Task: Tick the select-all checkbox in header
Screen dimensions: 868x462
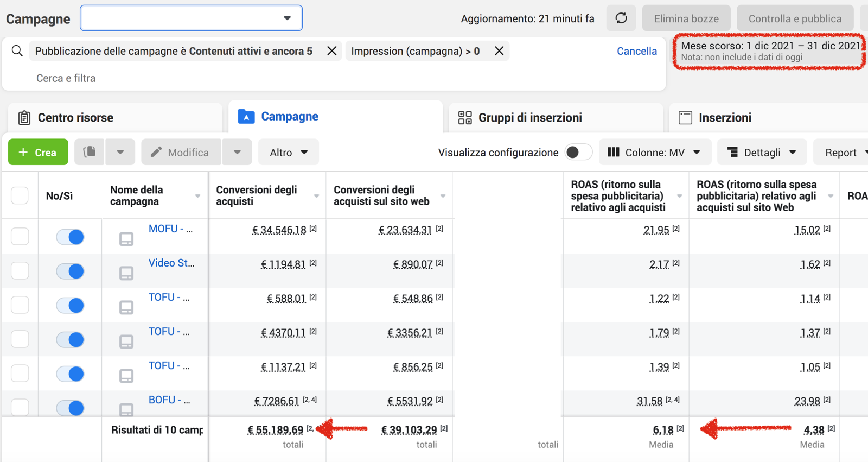Action: 20,195
